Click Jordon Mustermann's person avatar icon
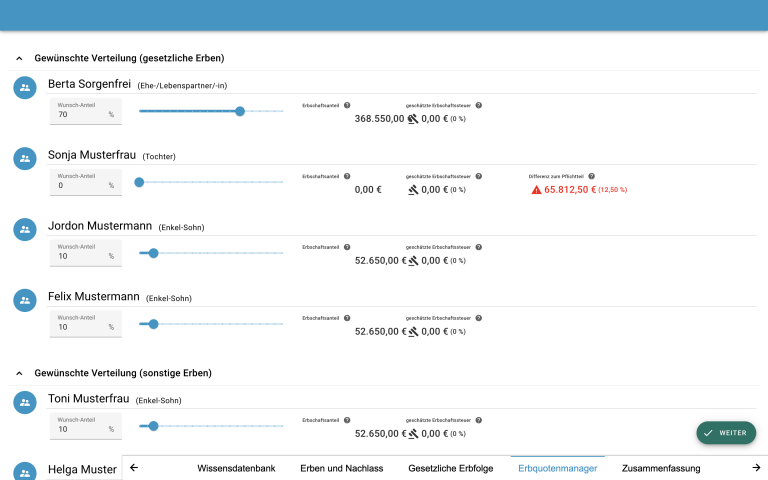Image resolution: width=768 pixels, height=480 pixels. 25,229
